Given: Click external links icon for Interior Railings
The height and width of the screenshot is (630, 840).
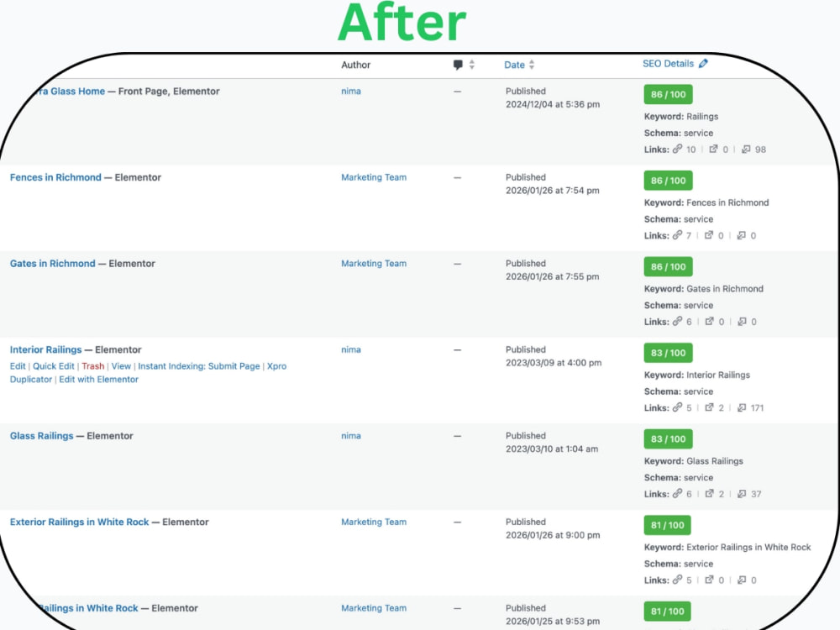Looking at the screenshot, I should click(x=709, y=407).
